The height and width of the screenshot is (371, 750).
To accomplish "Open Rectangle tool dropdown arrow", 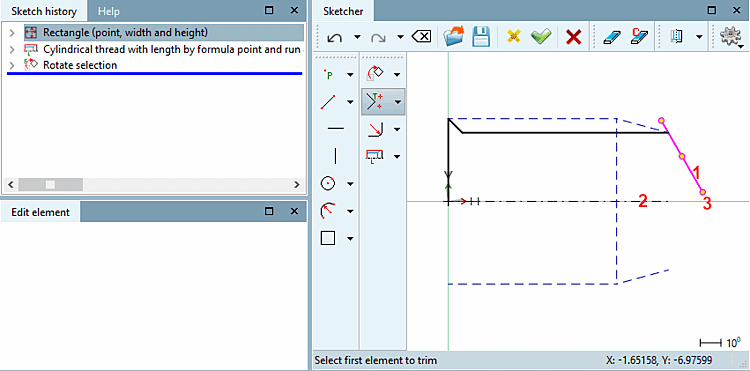I will click(350, 238).
